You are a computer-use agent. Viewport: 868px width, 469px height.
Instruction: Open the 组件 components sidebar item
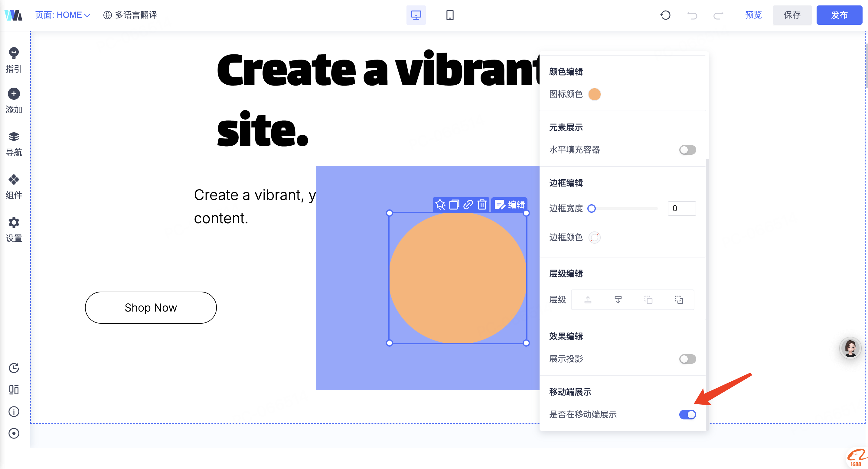coord(14,186)
